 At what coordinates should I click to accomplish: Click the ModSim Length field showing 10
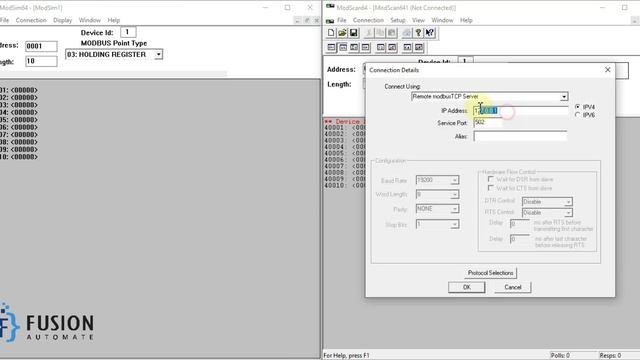tap(41, 61)
